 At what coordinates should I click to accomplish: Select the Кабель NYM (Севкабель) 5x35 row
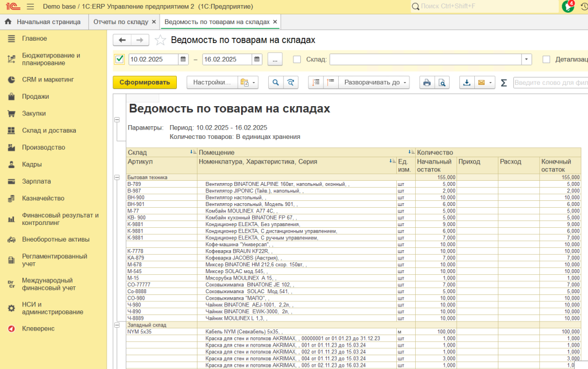point(354,332)
